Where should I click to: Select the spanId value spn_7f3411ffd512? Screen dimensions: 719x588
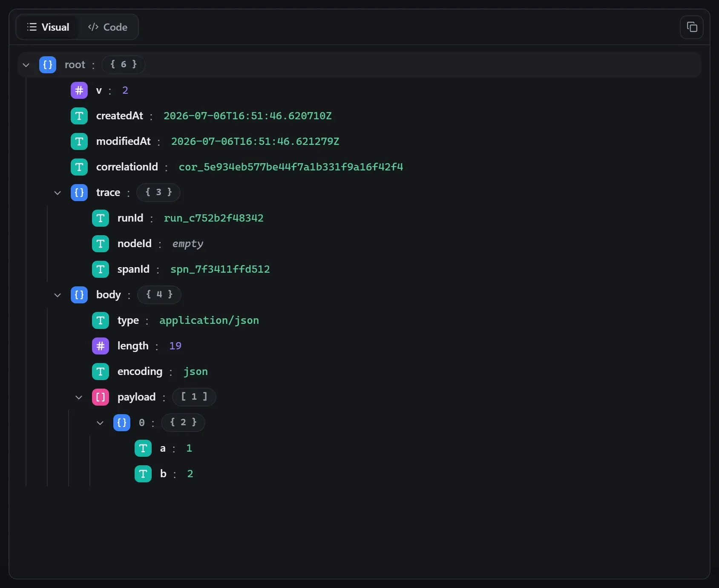(220, 269)
